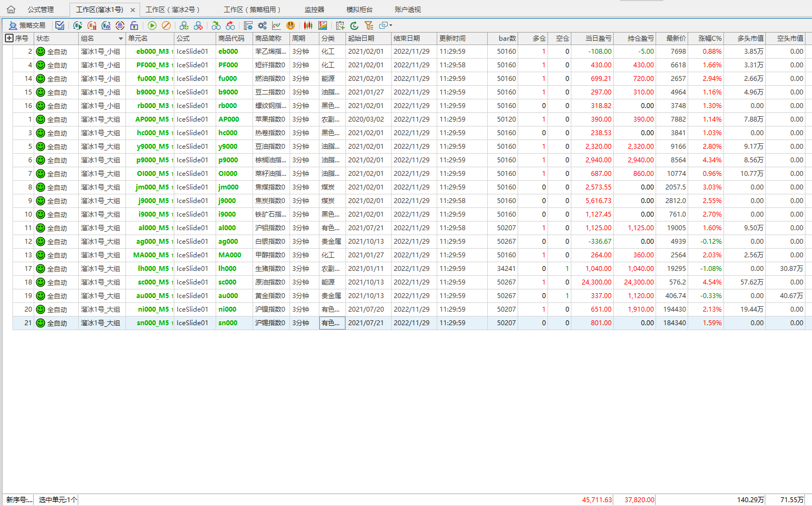Select the sc000_M5 unit name cell
The width and height of the screenshot is (812, 506).
[x=153, y=282]
